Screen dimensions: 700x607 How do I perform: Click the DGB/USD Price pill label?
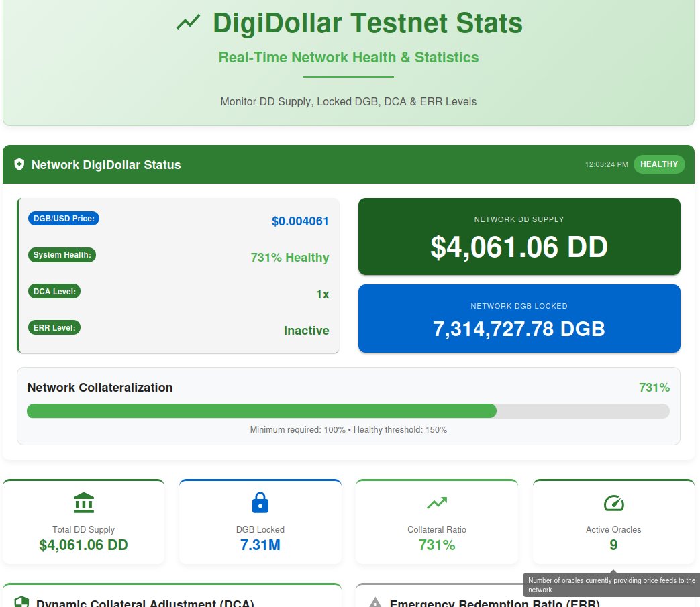point(63,218)
